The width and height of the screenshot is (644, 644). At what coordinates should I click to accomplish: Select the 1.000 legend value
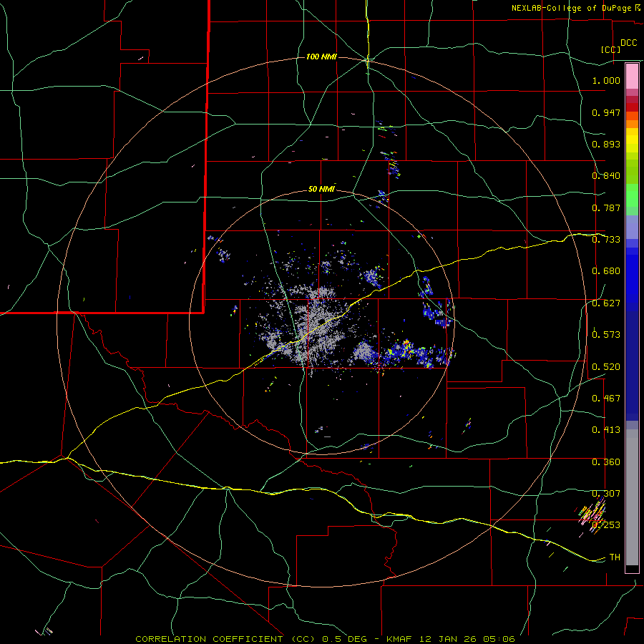point(606,80)
